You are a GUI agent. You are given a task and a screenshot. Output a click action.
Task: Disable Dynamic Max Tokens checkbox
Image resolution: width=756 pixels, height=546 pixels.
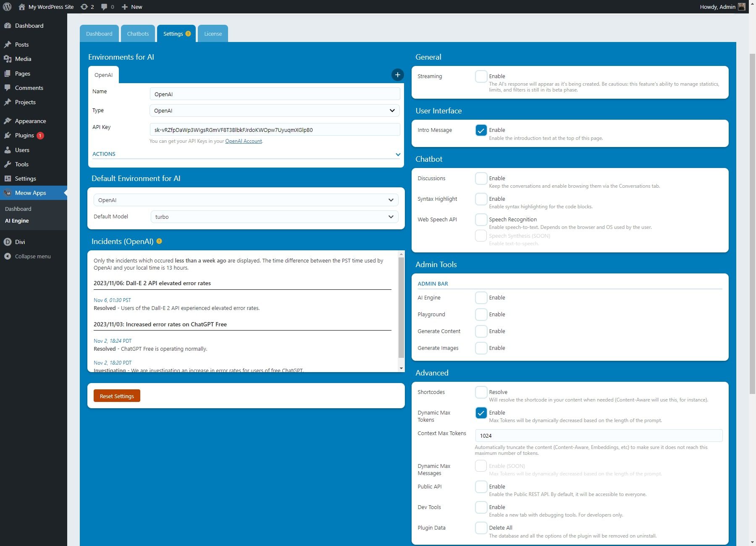[481, 413]
